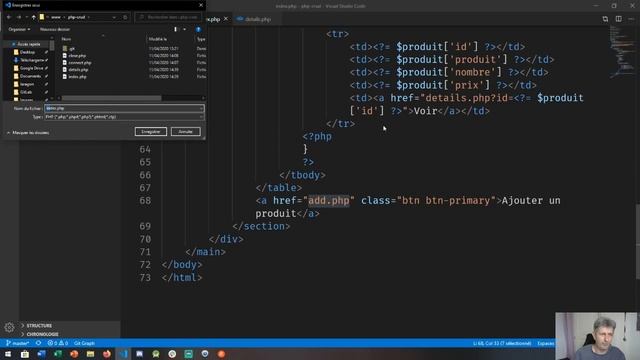Sort files by the 'Modifié le' column header

pos(158,39)
